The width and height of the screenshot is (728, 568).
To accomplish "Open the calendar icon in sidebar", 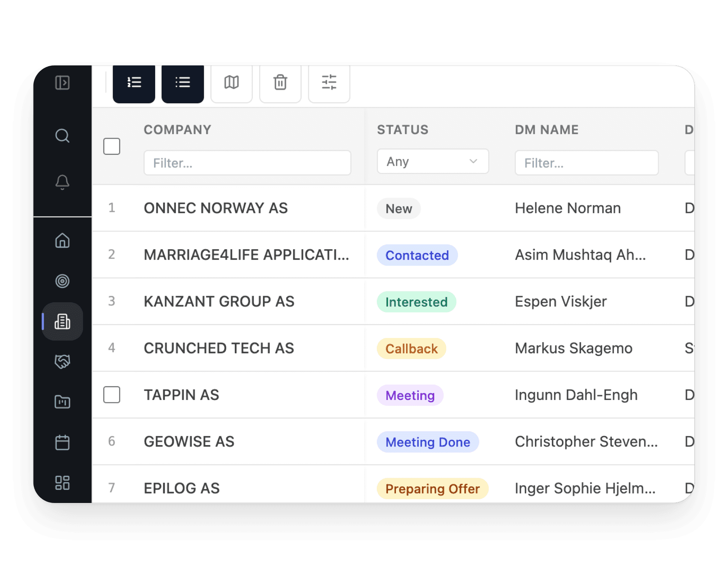I will click(x=62, y=442).
